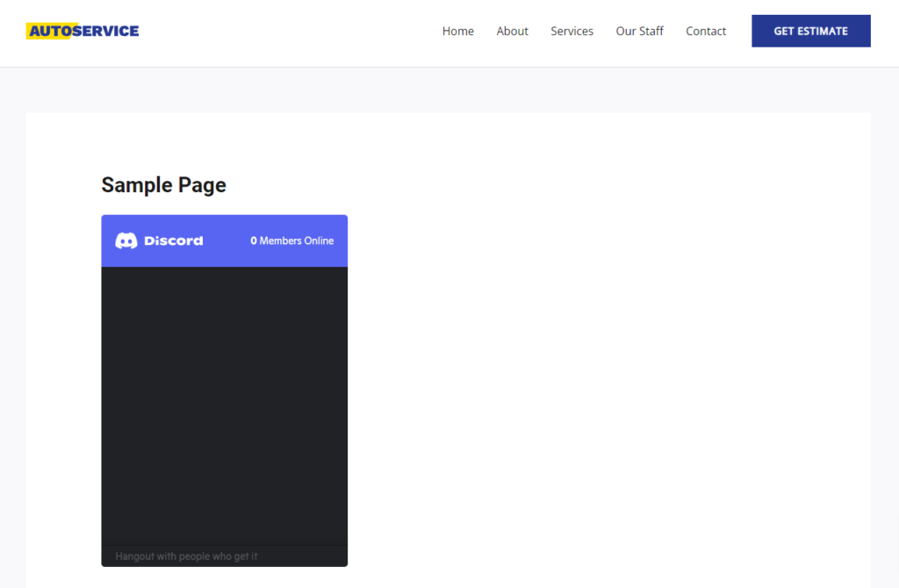The width and height of the screenshot is (899, 588).
Task: Navigate to Our Staff
Action: [x=639, y=31]
